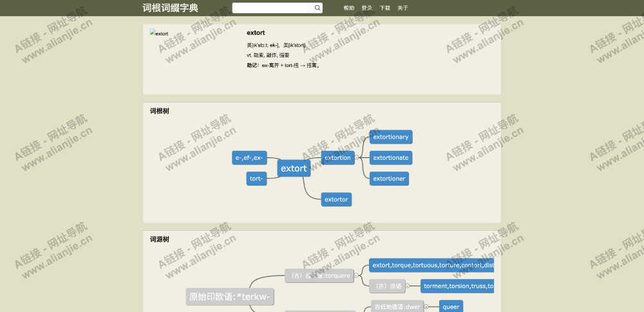
Task: Select the queer word node
Action: click(451, 307)
